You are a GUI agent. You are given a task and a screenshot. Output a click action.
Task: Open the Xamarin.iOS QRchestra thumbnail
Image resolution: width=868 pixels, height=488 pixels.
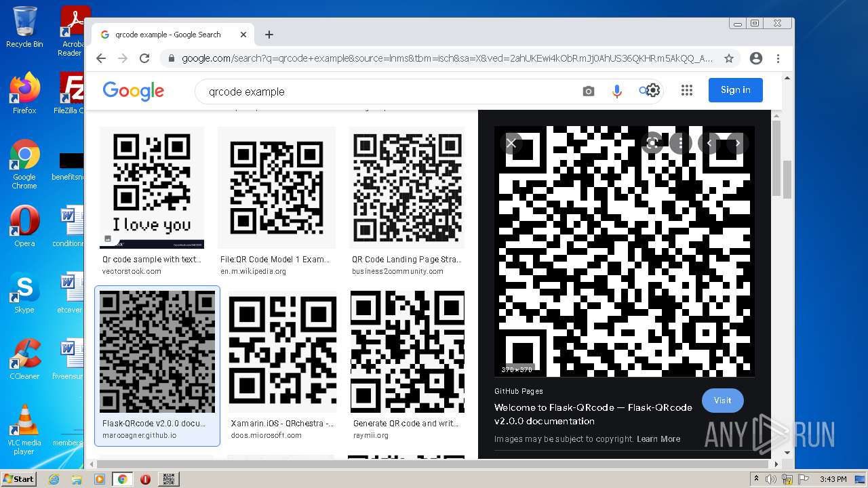(283, 352)
